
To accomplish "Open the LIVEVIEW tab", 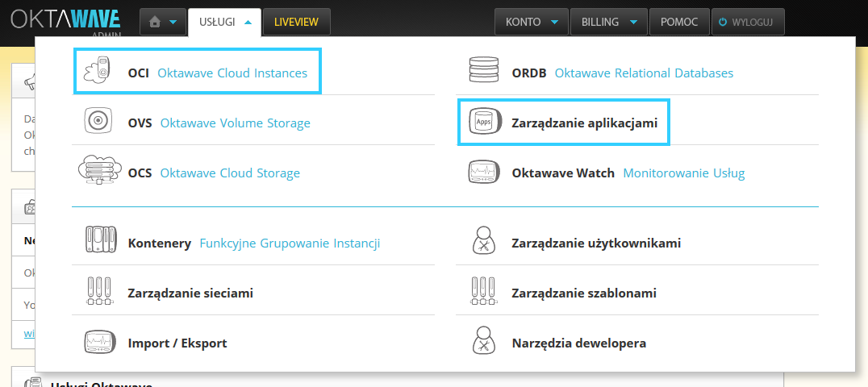I will click(296, 22).
